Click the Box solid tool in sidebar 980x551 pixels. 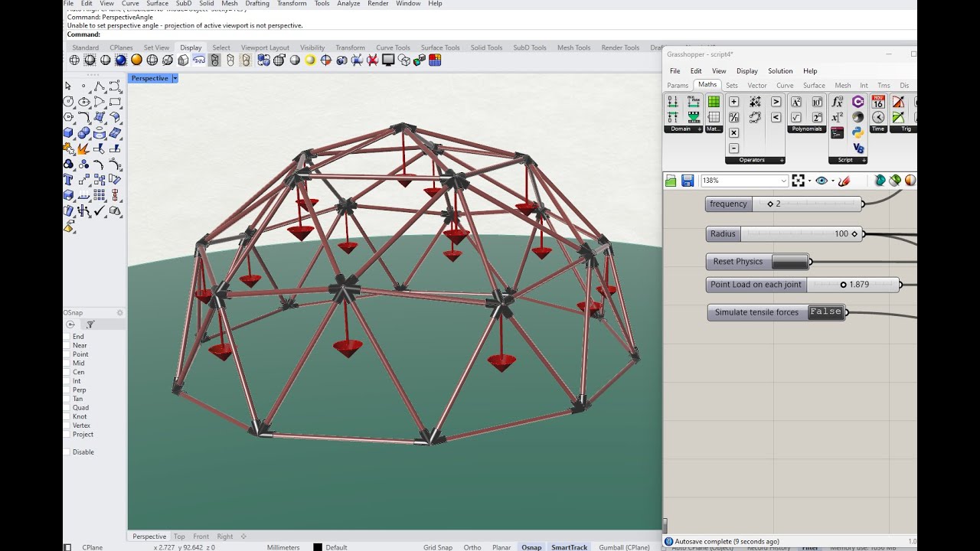[x=68, y=133]
